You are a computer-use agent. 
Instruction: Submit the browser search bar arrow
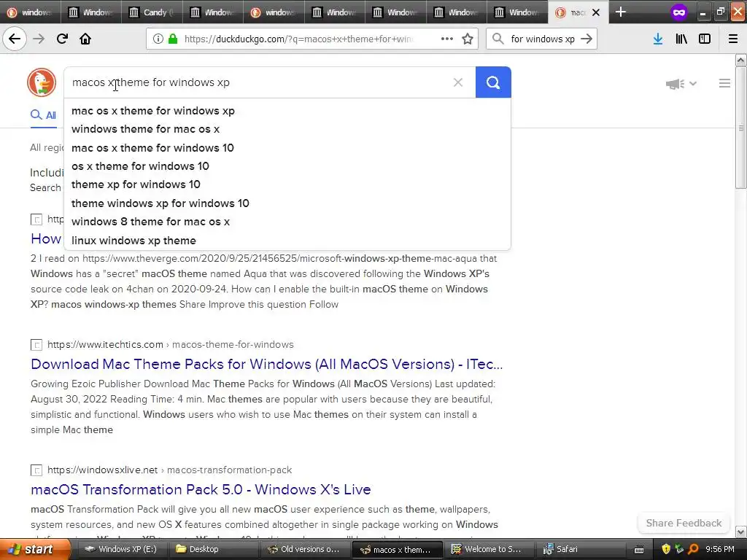(587, 39)
